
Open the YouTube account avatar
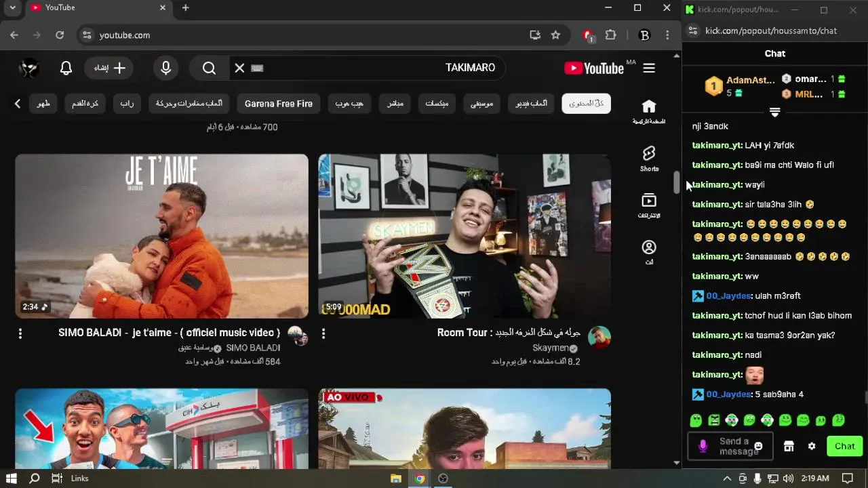(29, 68)
